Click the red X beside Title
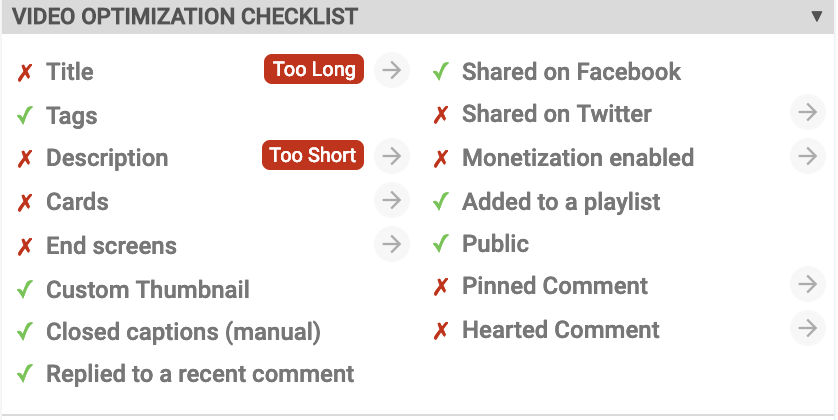This screenshot has height=420, width=838. (x=25, y=72)
